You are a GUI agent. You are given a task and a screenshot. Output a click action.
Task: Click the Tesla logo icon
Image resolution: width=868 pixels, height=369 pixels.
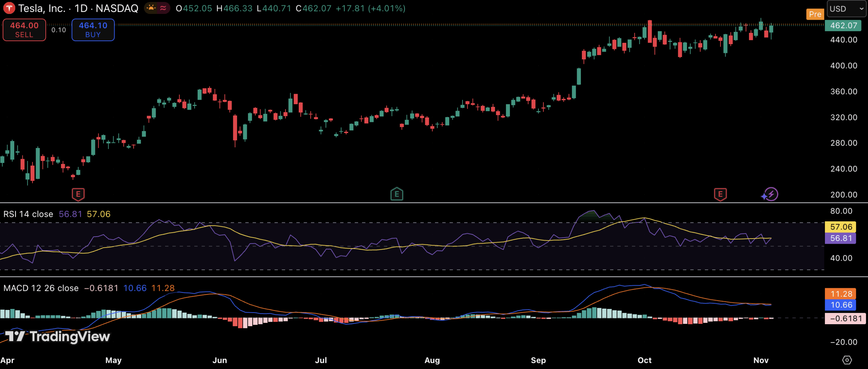click(x=9, y=8)
